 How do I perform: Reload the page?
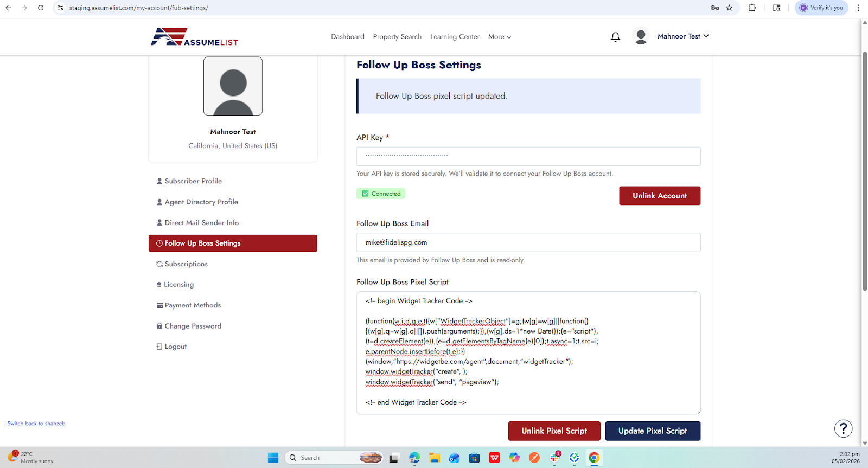(x=41, y=8)
